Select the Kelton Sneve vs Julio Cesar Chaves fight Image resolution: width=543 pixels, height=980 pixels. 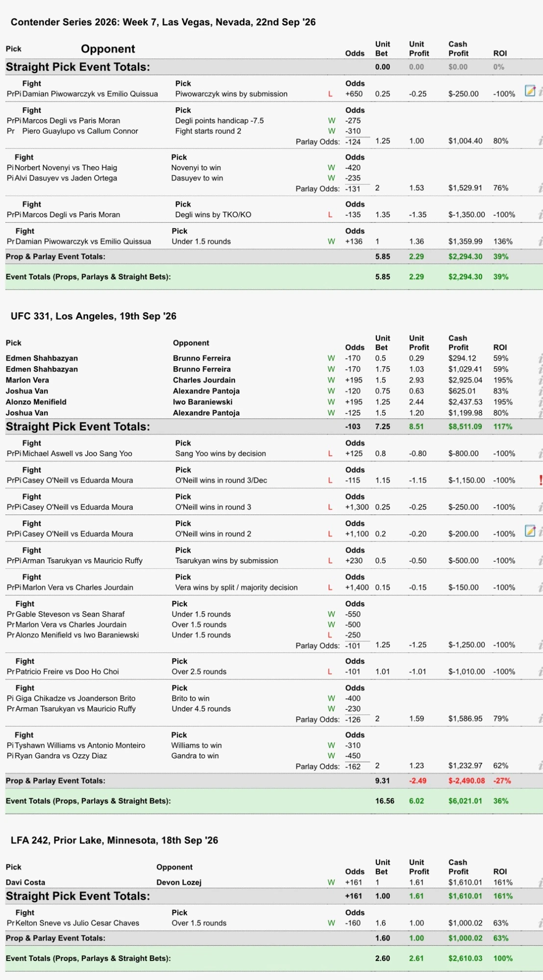77,923
